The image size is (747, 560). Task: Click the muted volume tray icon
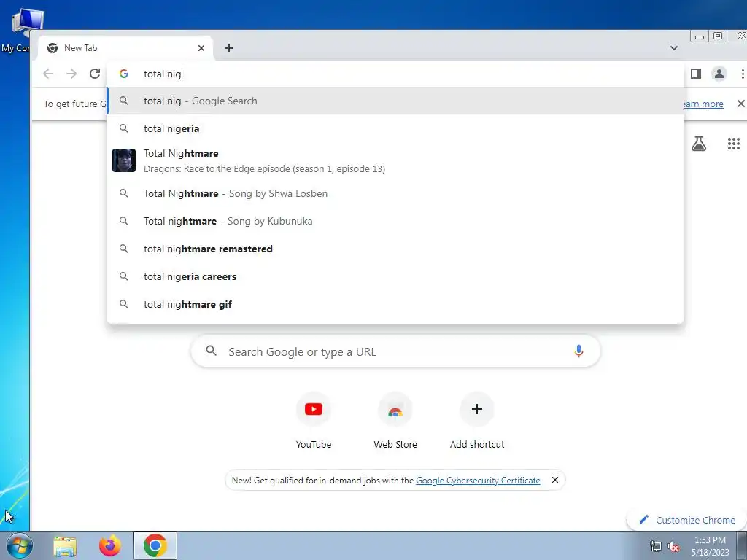click(673, 547)
